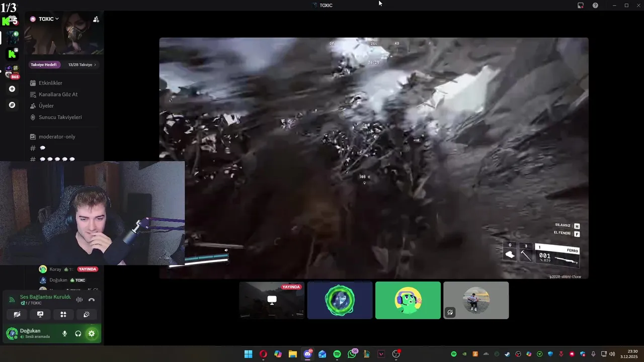Open OBS Studio taskbar icon
The height and width of the screenshot is (362, 644).
point(396,354)
